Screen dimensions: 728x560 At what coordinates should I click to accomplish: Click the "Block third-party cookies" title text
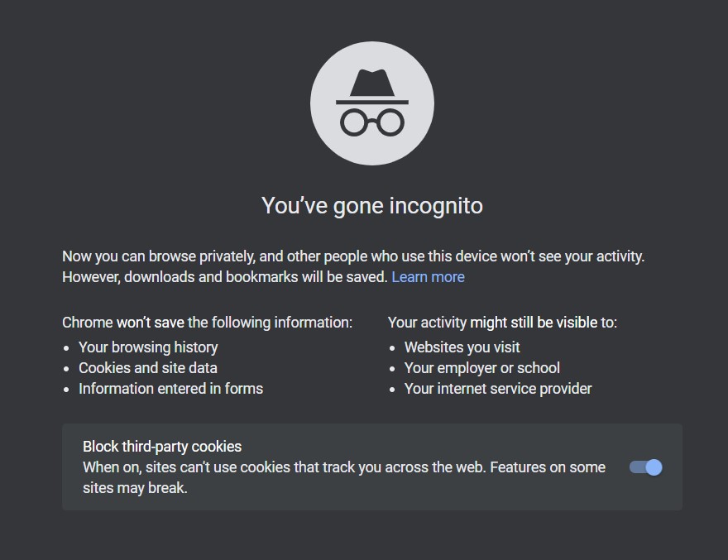162,447
